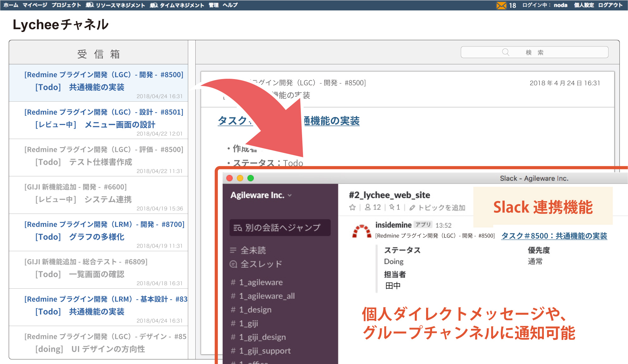Click the 田中 assignee value in Slack

393,286
